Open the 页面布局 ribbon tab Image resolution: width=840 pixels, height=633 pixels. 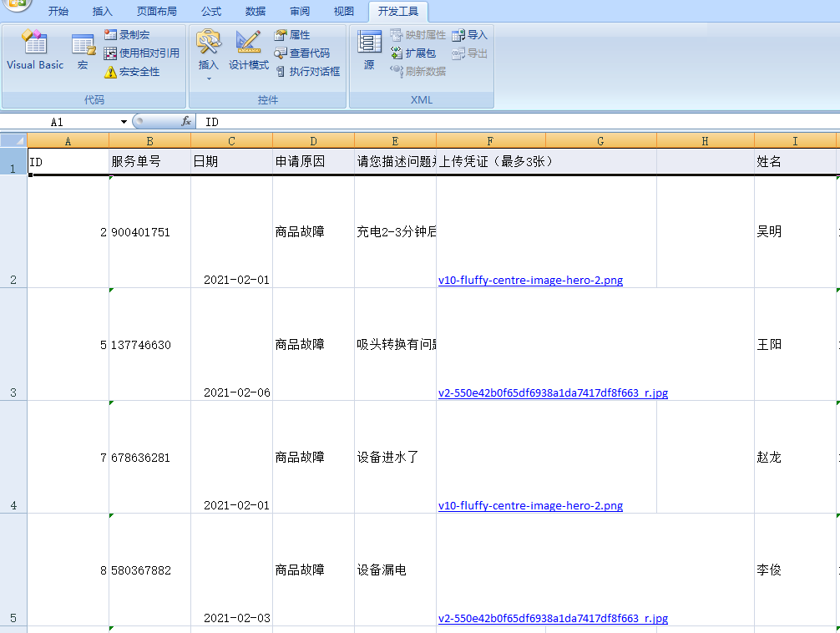(156, 12)
